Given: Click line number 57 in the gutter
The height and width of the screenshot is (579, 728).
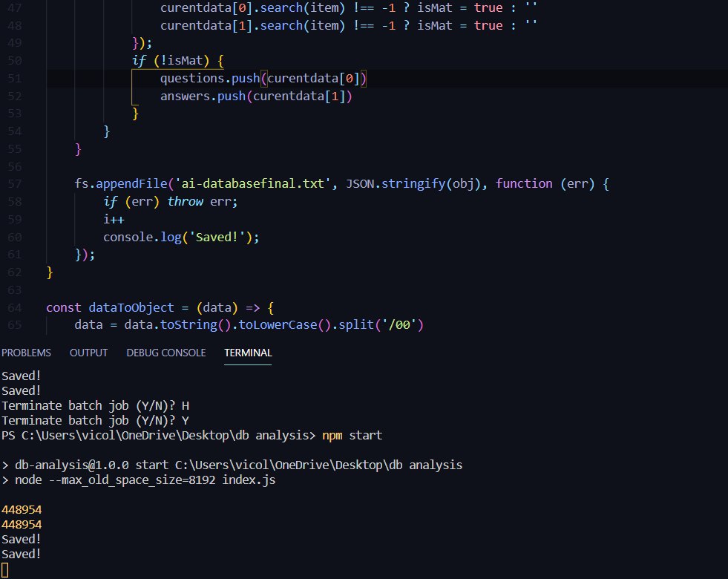Looking at the screenshot, I should 14,184.
